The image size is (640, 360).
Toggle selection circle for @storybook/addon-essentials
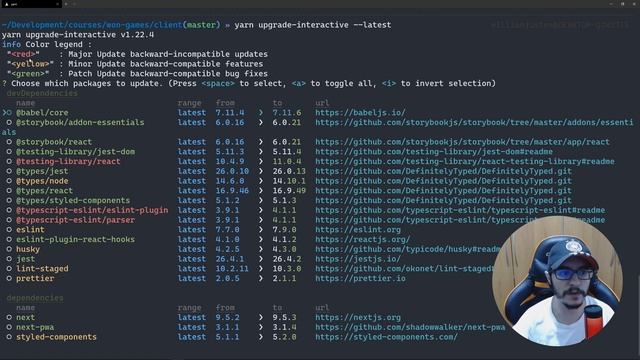coord(9,122)
